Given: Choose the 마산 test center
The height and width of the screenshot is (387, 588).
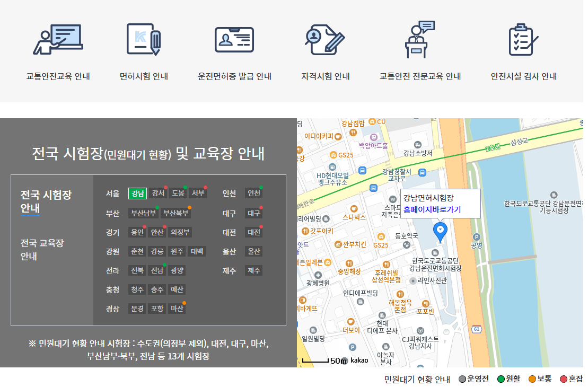Looking at the screenshot, I should pyautogui.click(x=177, y=309).
